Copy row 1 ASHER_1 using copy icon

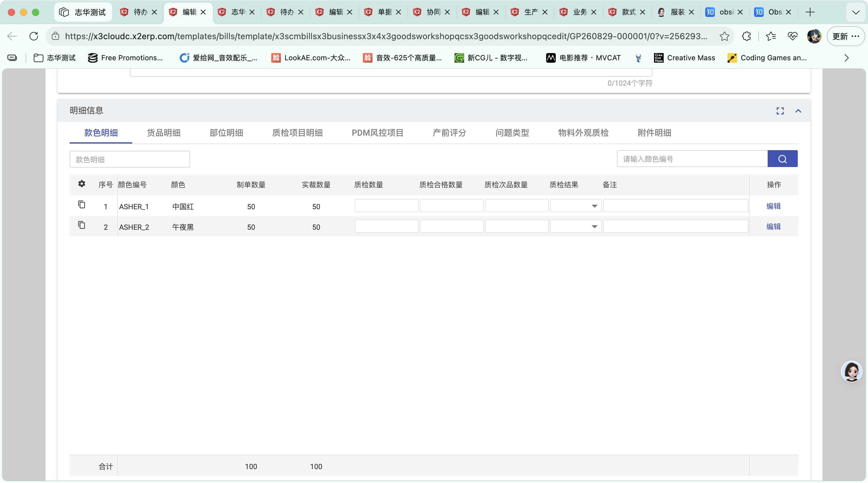point(82,205)
